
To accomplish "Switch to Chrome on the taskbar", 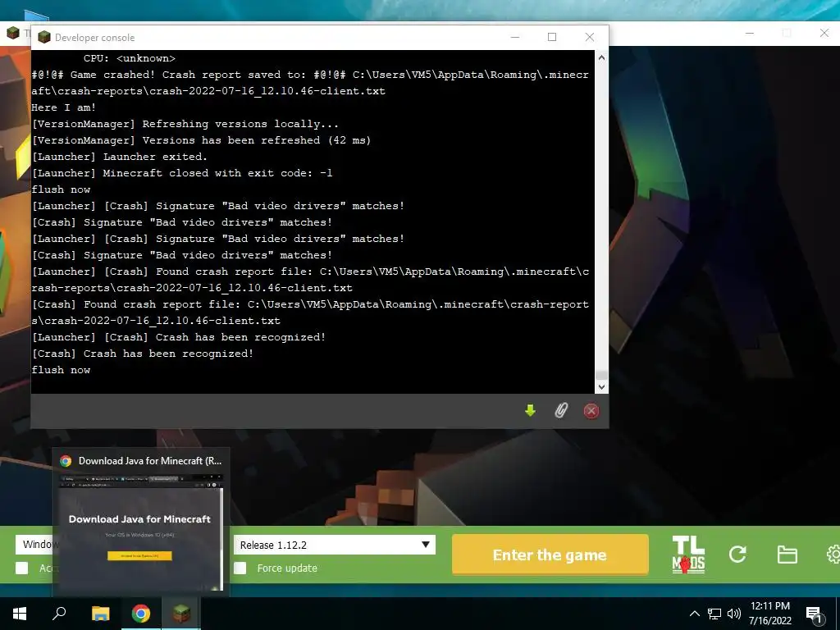I will [141, 614].
